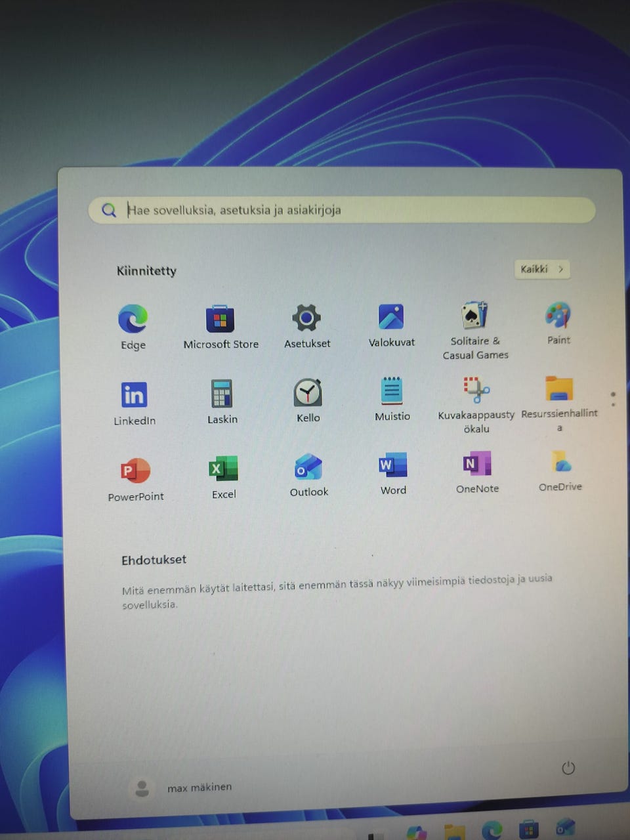Open OneDrive from pinned apps
The height and width of the screenshot is (840, 630).
(560, 471)
